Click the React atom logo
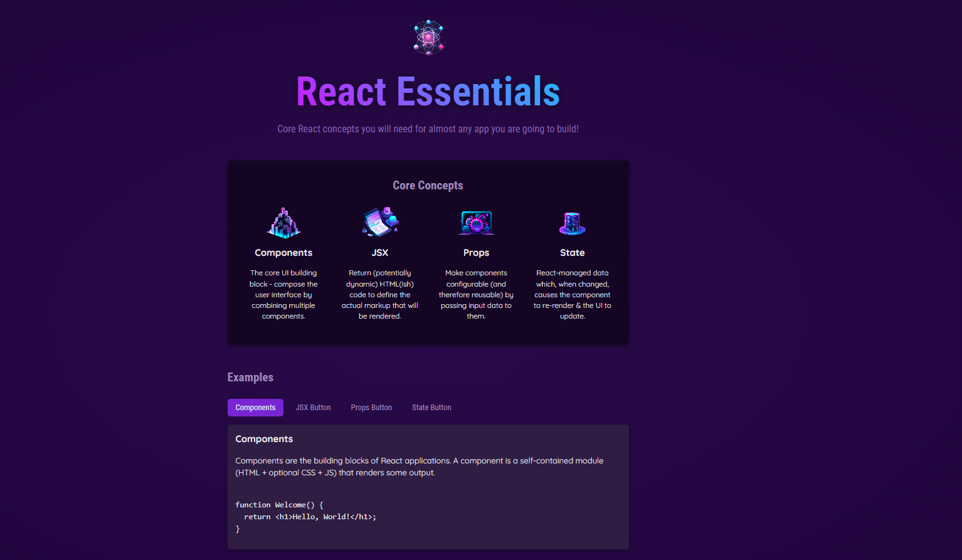 tap(428, 36)
